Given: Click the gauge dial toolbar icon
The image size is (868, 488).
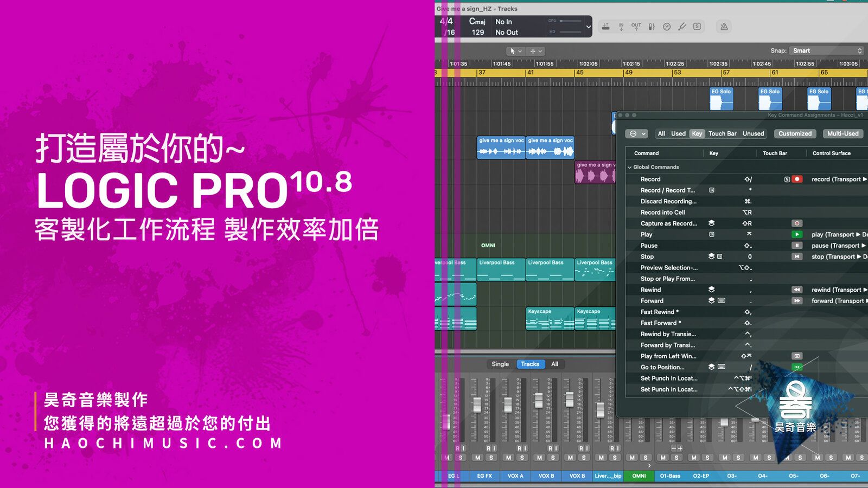Looking at the screenshot, I should (667, 27).
